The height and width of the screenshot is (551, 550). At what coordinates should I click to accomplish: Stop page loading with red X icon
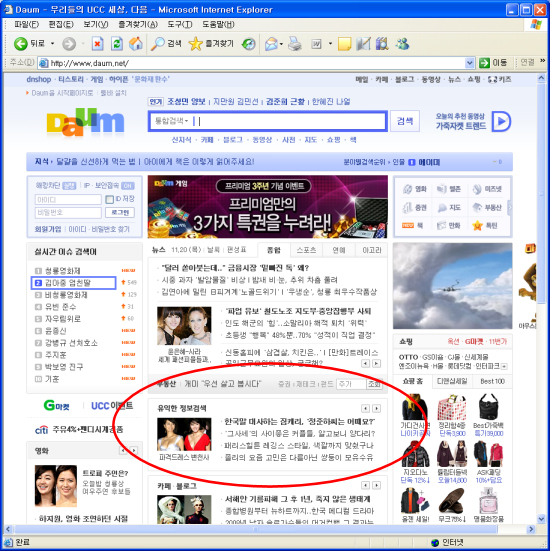tap(97, 44)
